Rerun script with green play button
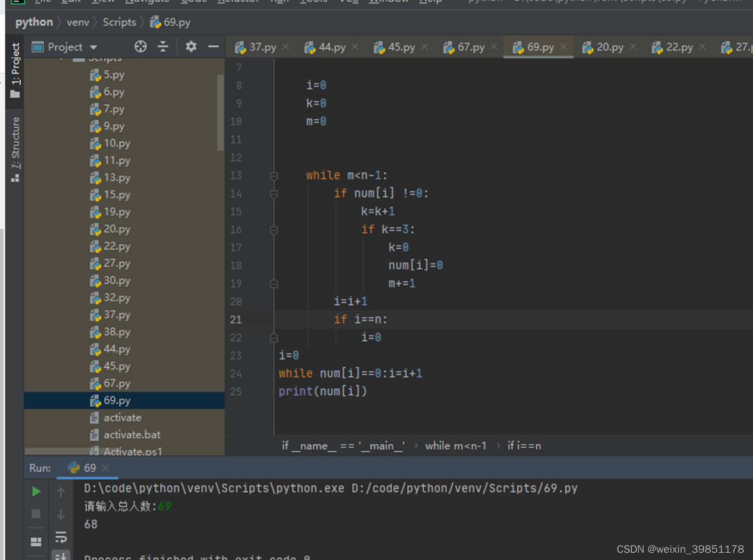Screen dimensions: 753x560 36,491
